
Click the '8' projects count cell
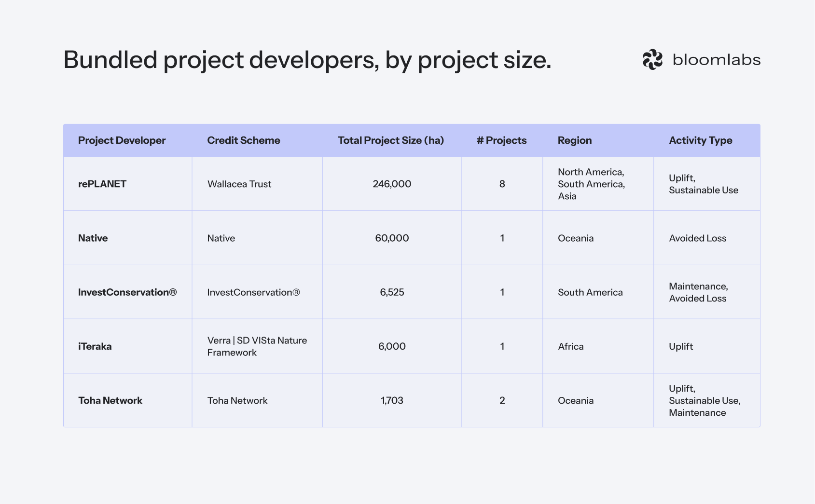(x=502, y=184)
